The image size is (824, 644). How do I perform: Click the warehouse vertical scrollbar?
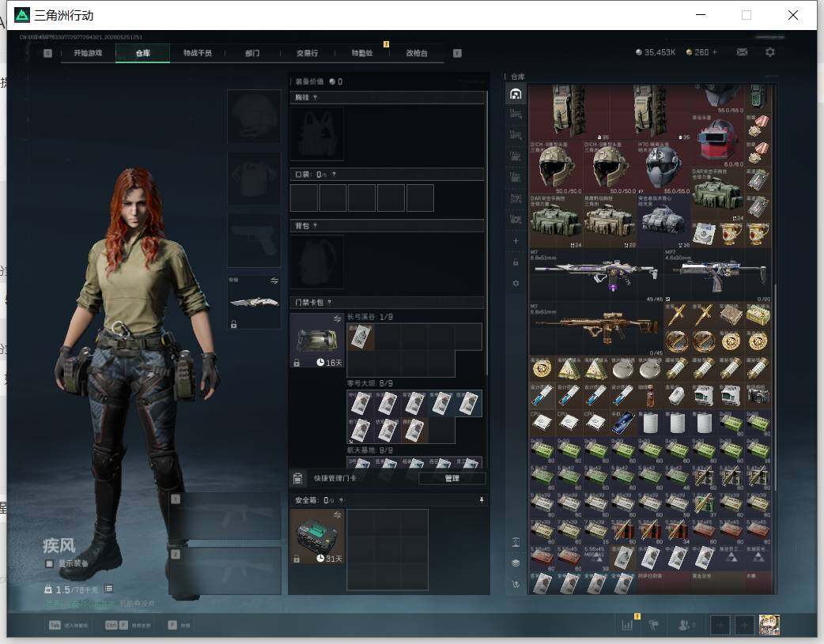(x=775, y=386)
